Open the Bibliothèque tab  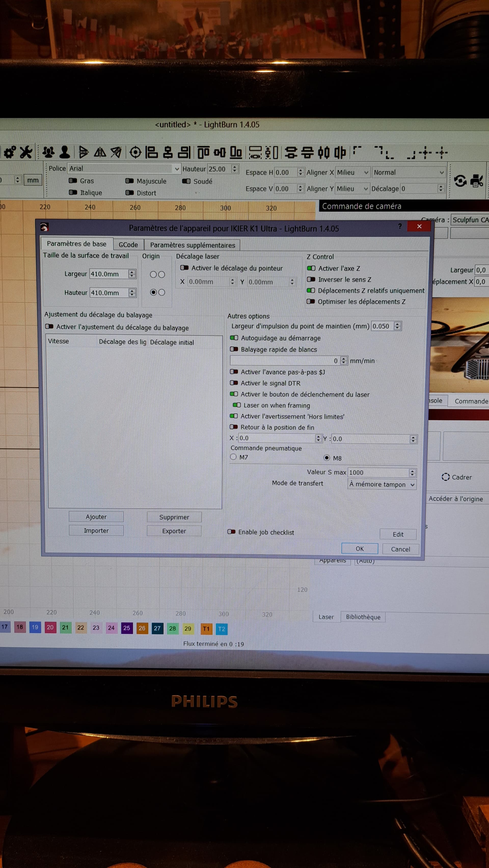363,617
